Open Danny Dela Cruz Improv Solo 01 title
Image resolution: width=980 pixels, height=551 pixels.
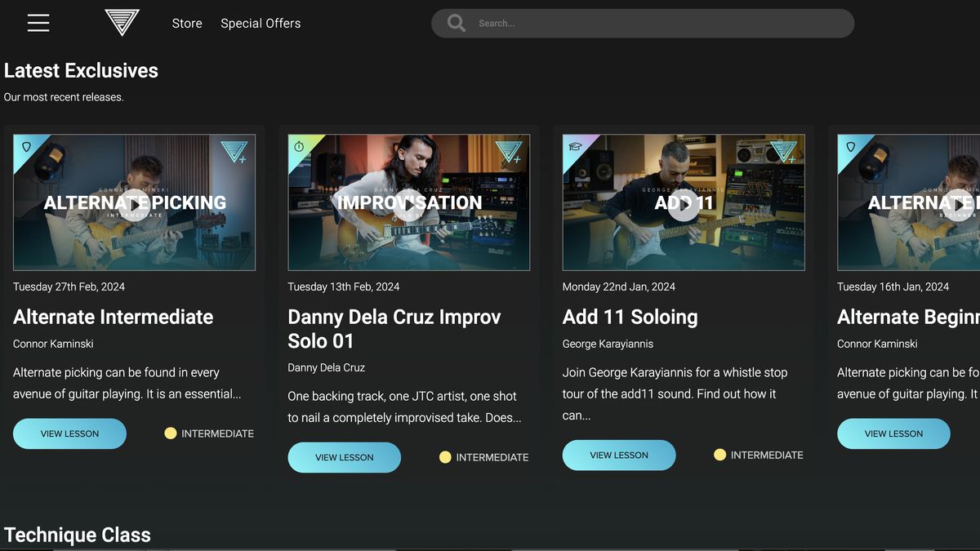pos(394,329)
